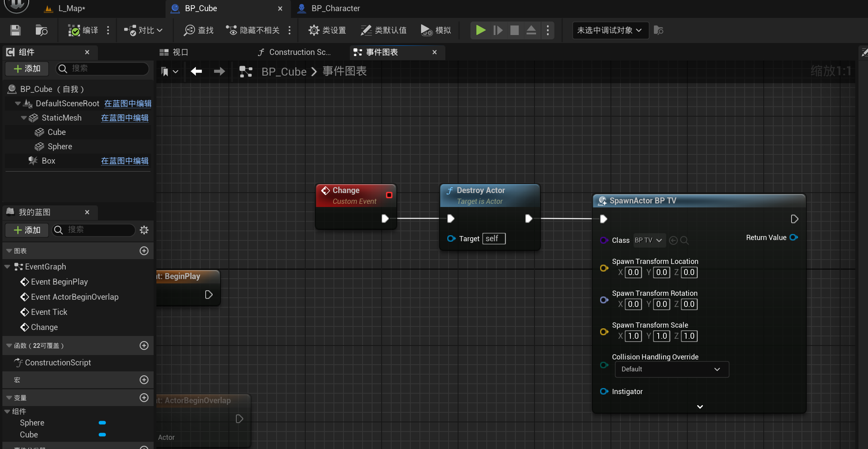Viewport: 868px width, 449px height.
Task: Open 类设置 class settings
Action: click(x=327, y=30)
